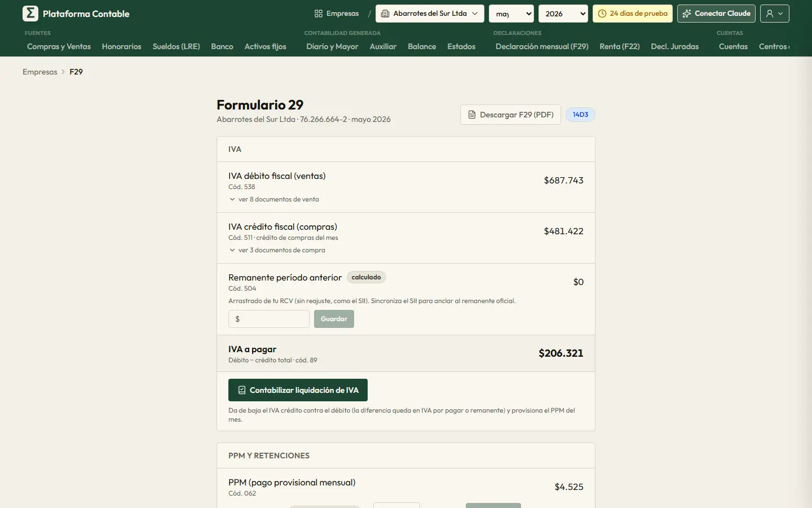
Task: Click the Plataforma Contable sigma logo
Action: pos(30,14)
